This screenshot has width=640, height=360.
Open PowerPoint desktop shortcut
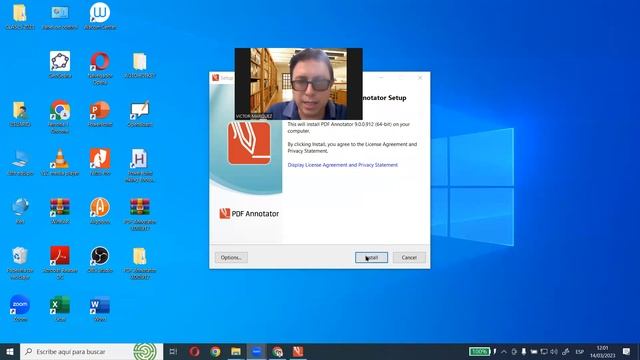pos(100,113)
